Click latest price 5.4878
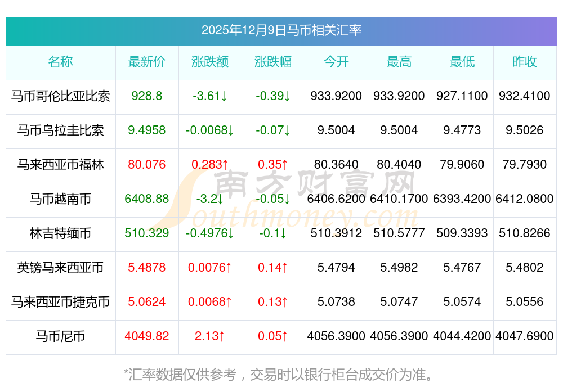This screenshot has height=392, width=563. (x=147, y=268)
